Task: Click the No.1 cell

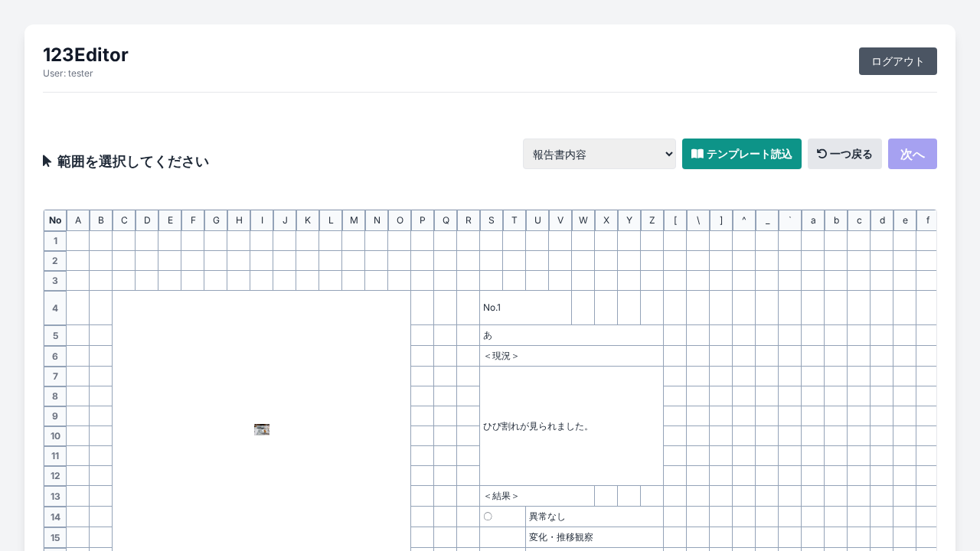Action: (x=525, y=308)
